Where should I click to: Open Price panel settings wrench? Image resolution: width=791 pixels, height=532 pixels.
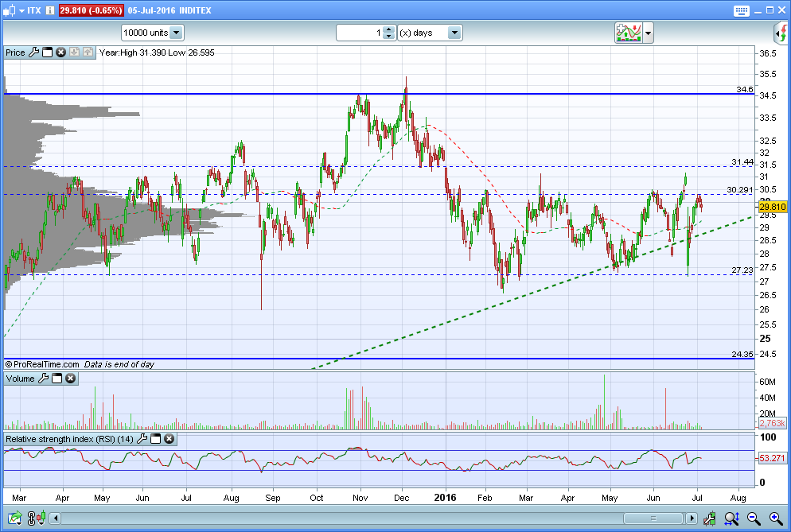click(33, 52)
